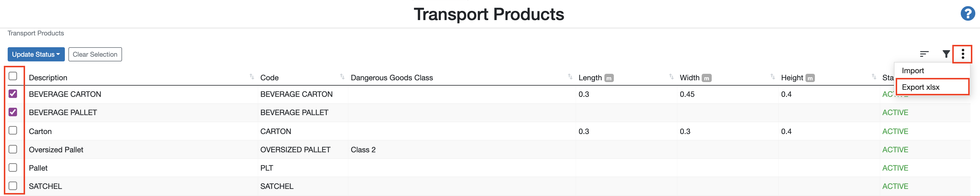
Task: Open the filter icon above the table
Action: coord(946,54)
